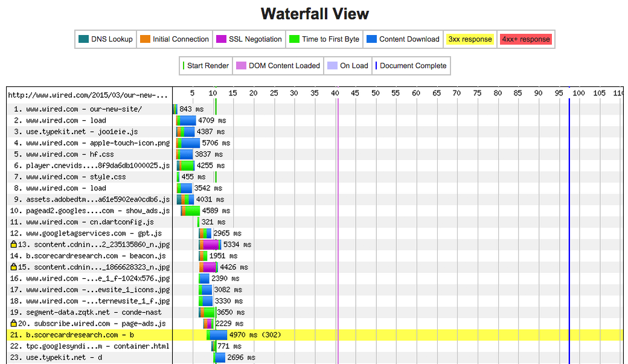The width and height of the screenshot is (628, 364).
Task: Click the request bar beside 4255 ms
Action: click(186, 165)
